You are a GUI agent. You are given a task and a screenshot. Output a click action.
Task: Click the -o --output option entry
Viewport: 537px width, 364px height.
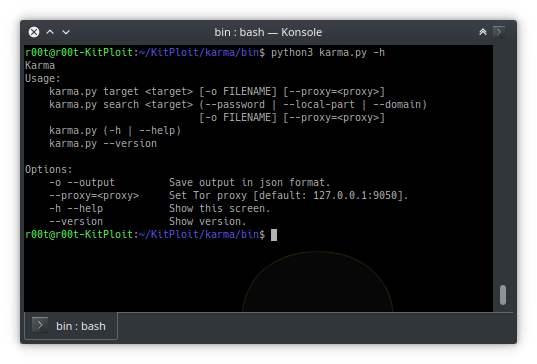tap(82, 183)
